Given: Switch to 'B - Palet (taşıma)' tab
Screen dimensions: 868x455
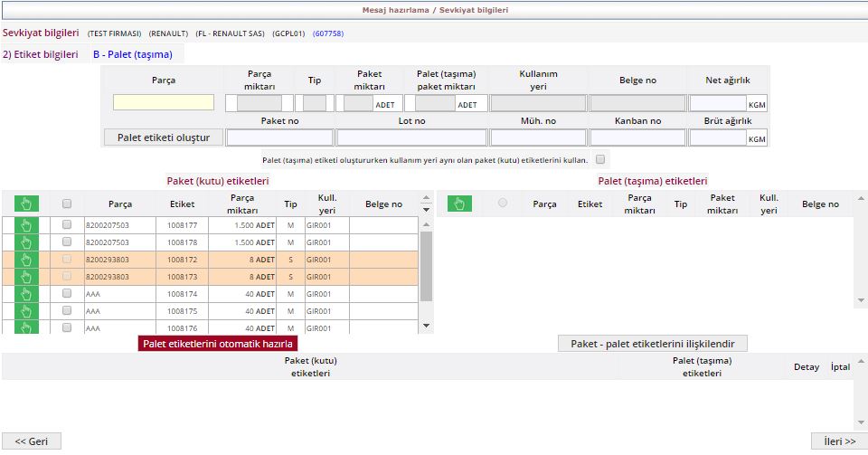Looking at the screenshot, I should pyautogui.click(x=132, y=54).
